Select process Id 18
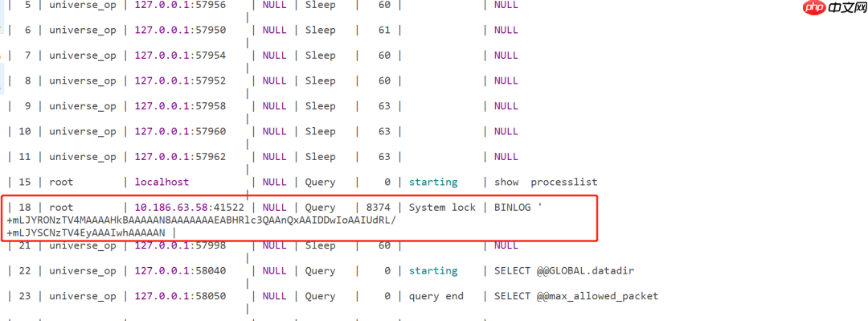The width and height of the screenshot is (868, 321). [24, 208]
